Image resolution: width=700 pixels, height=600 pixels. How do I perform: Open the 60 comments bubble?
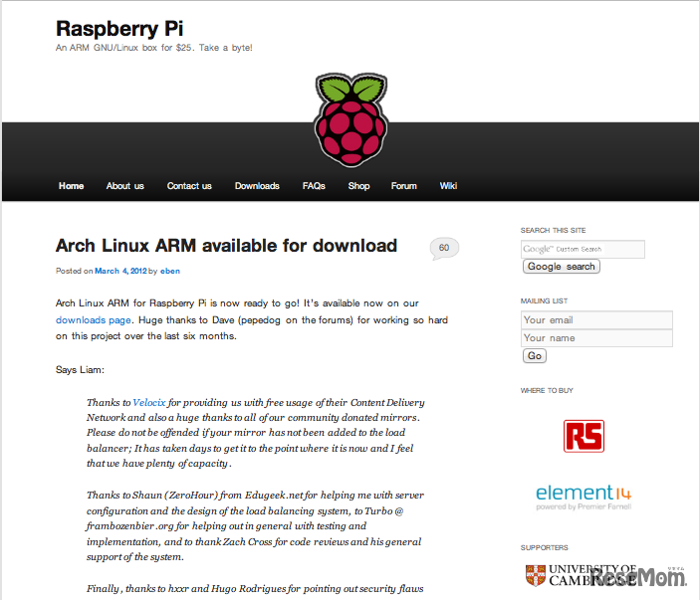coord(444,248)
